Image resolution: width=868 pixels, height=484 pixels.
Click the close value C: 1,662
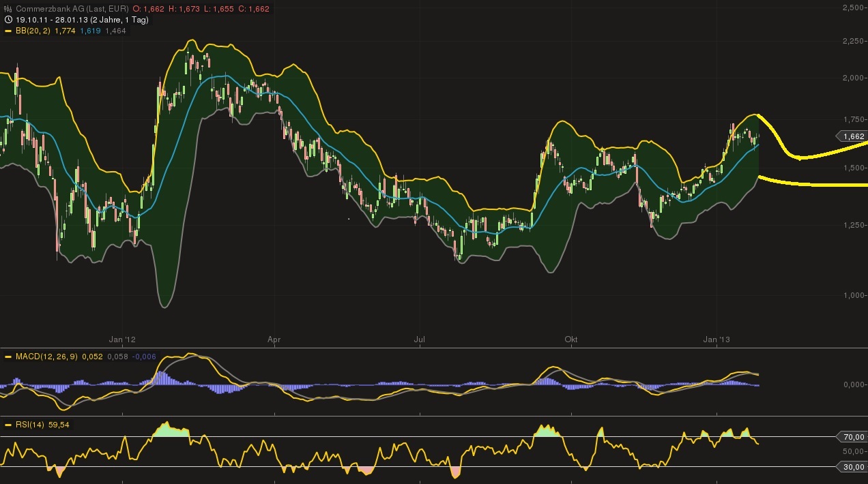pyautogui.click(x=254, y=9)
